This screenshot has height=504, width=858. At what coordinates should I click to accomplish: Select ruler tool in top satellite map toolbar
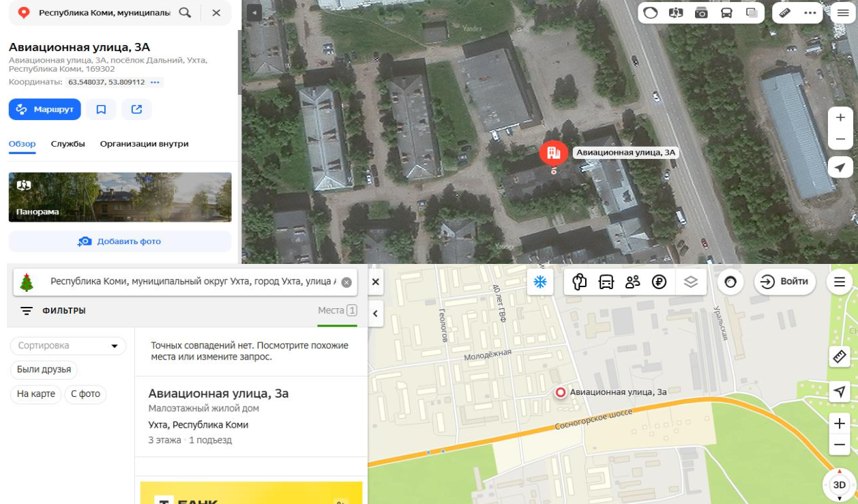pos(785,13)
